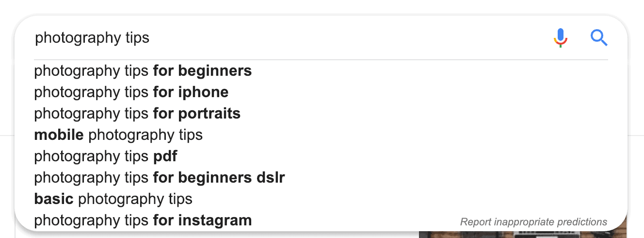The width and height of the screenshot is (644, 238).
Task: Open the "Report inappropriate predictions" link
Action: pos(533,222)
